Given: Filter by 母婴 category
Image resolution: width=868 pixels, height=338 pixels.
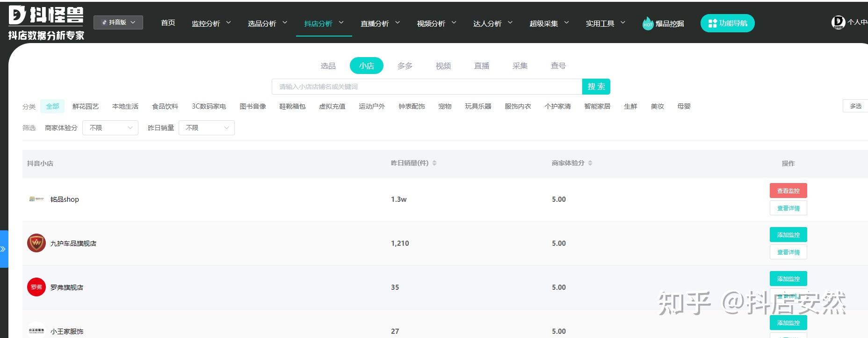Looking at the screenshot, I should point(684,106).
